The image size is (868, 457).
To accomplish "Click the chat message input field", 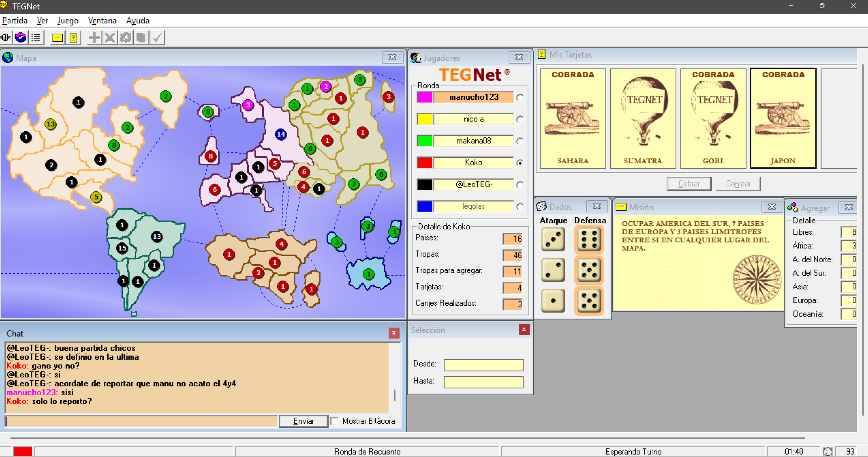I will [142, 421].
